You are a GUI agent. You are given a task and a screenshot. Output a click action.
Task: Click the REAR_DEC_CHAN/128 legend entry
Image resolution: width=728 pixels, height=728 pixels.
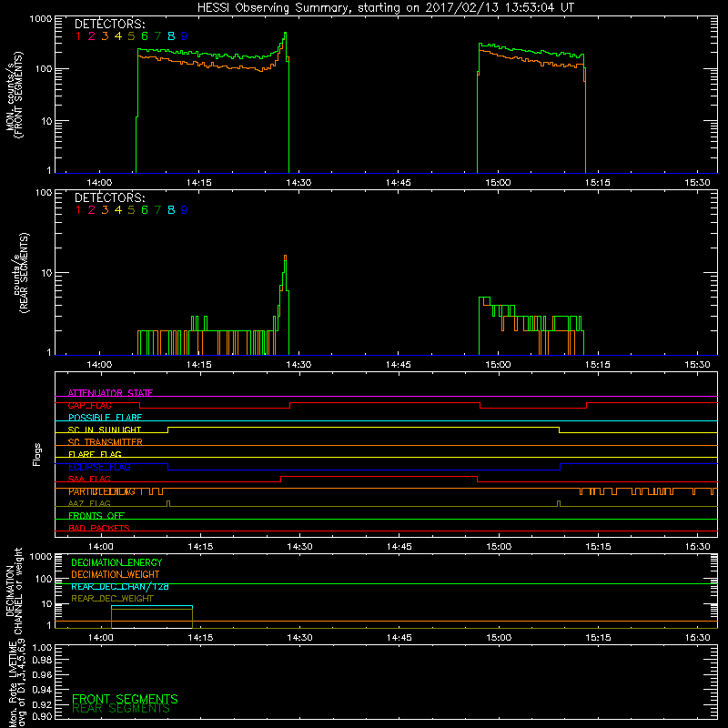[120, 586]
